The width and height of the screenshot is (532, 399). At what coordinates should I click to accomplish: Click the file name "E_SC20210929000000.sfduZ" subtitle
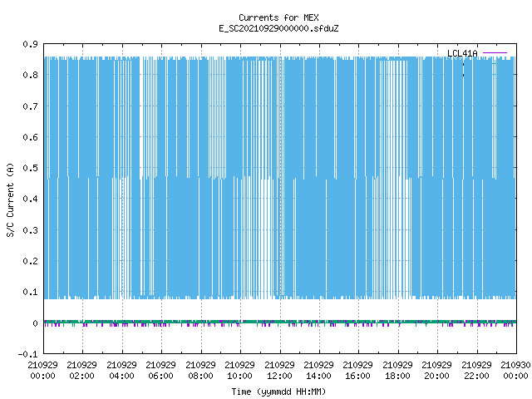click(278, 28)
